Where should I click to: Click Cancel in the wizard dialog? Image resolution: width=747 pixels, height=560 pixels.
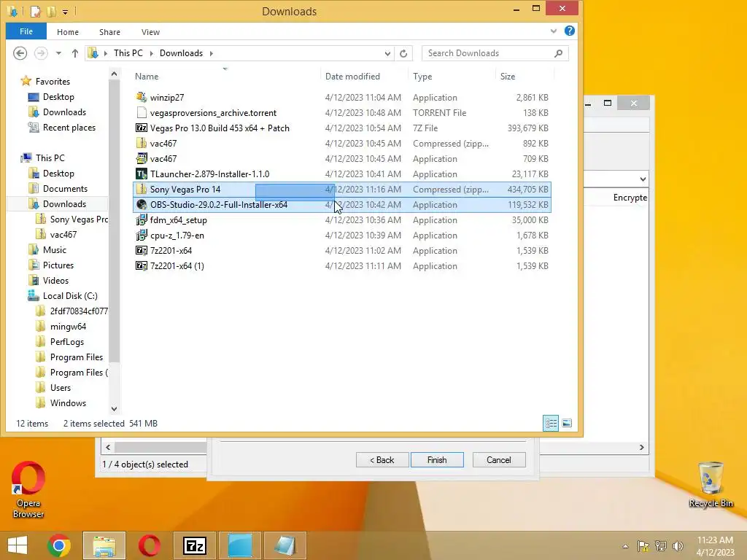click(499, 460)
